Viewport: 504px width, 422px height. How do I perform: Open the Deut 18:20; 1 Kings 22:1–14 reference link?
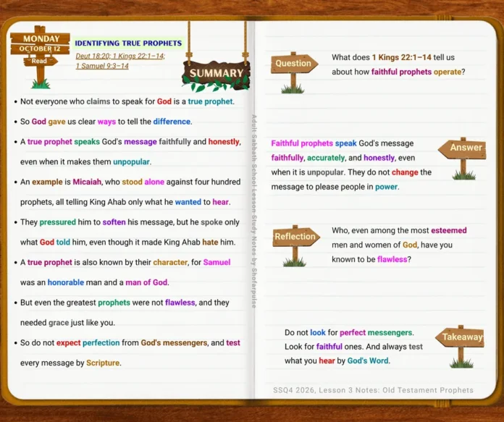click(x=120, y=56)
